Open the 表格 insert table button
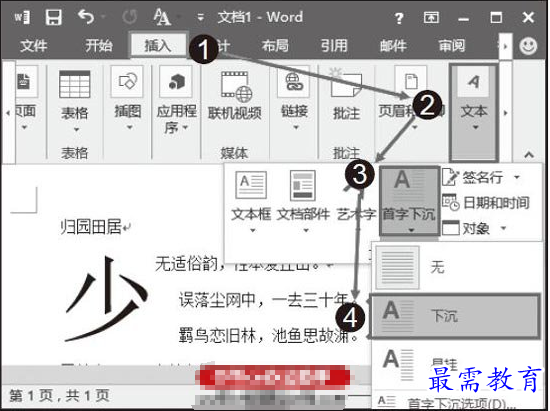Image resolution: width=550 pixels, height=411 pixels. click(75, 100)
